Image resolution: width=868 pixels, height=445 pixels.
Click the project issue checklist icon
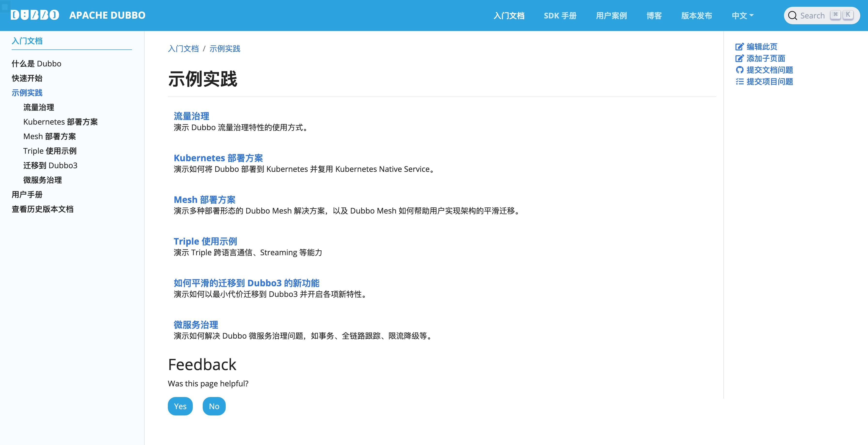point(739,82)
